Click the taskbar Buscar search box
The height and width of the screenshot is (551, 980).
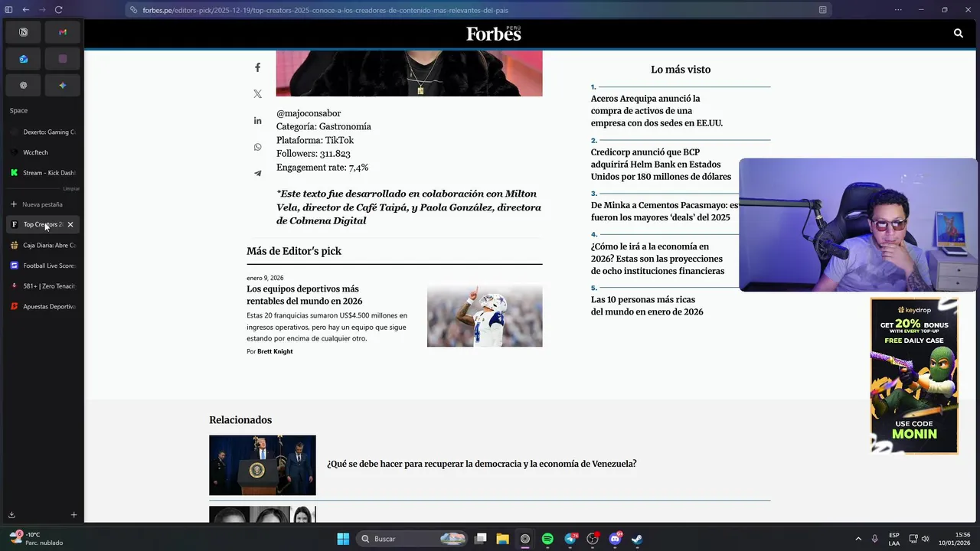(x=412, y=539)
